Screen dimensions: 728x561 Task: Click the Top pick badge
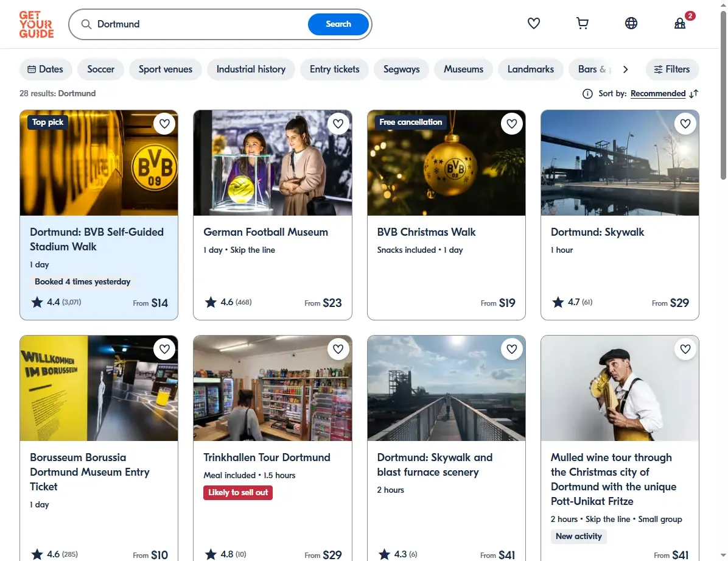(48, 122)
